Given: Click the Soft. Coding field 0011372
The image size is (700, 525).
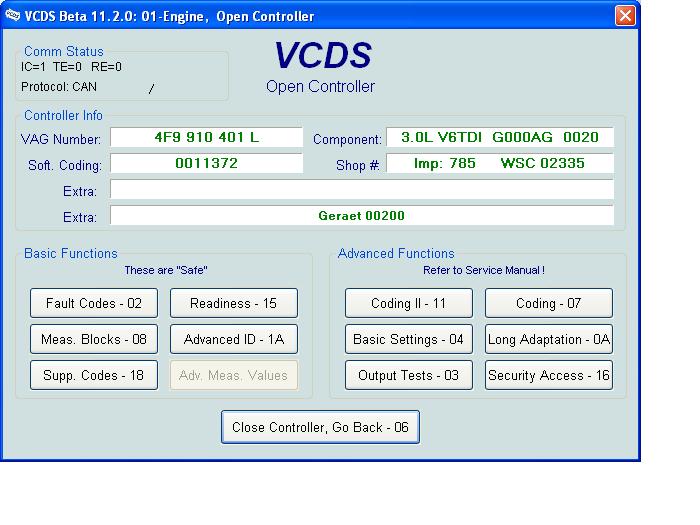Looking at the screenshot, I should tap(206, 163).
